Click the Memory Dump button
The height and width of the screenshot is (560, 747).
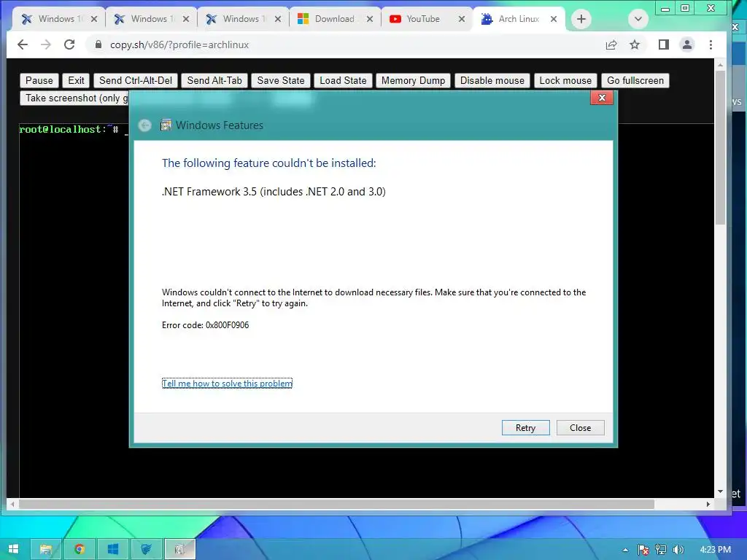[x=413, y=80]
